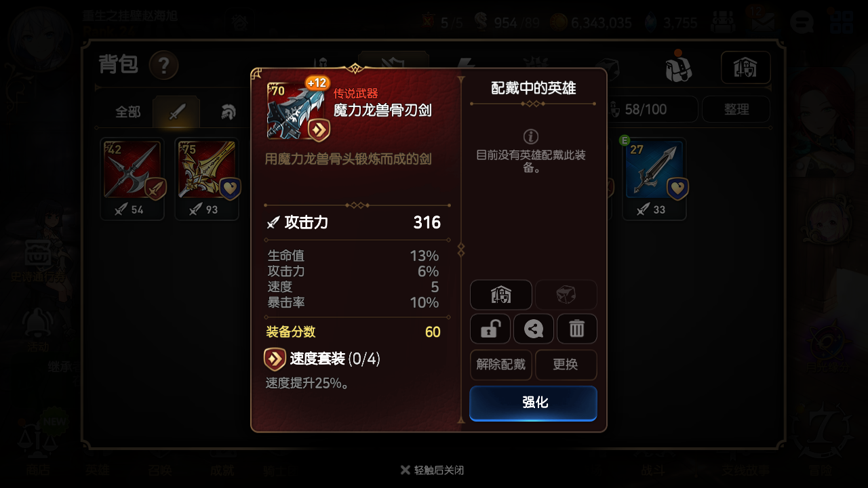Open the storage house icon in popup
Image resolution: width=868 pixels, height=488 pixels.
[501, 295]
